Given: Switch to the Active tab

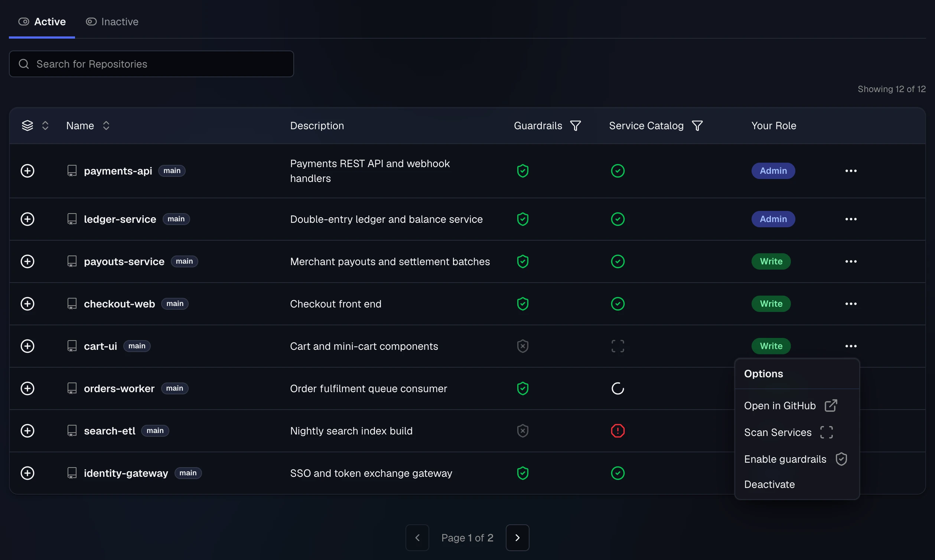Looking at the screenshot, I should [42, 22].
